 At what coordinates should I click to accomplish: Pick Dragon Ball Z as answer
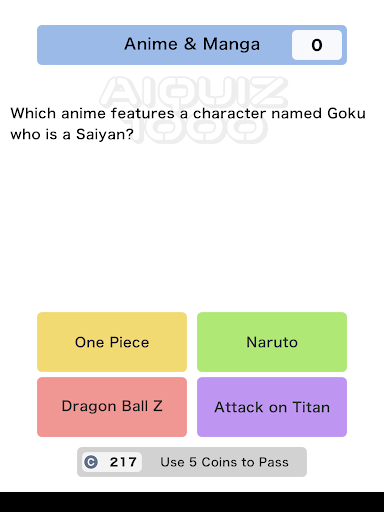pyautogui.click(x=112, y=407)
